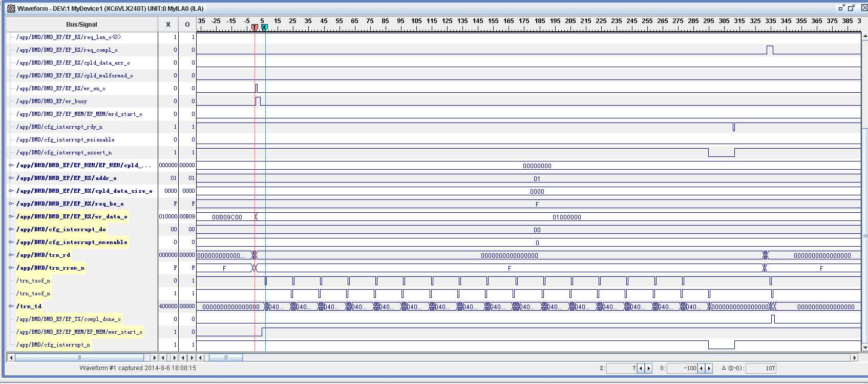This screenshot has height=384, width=868.
Task: Select the EP_RX/wr_en_o signal
Action: tap(61, 88)
